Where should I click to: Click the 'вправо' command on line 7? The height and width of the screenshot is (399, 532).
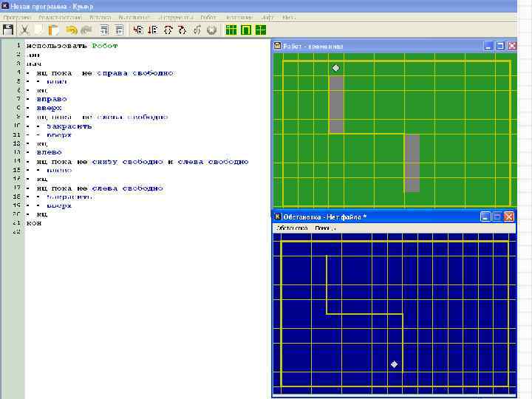coord(52,99)
